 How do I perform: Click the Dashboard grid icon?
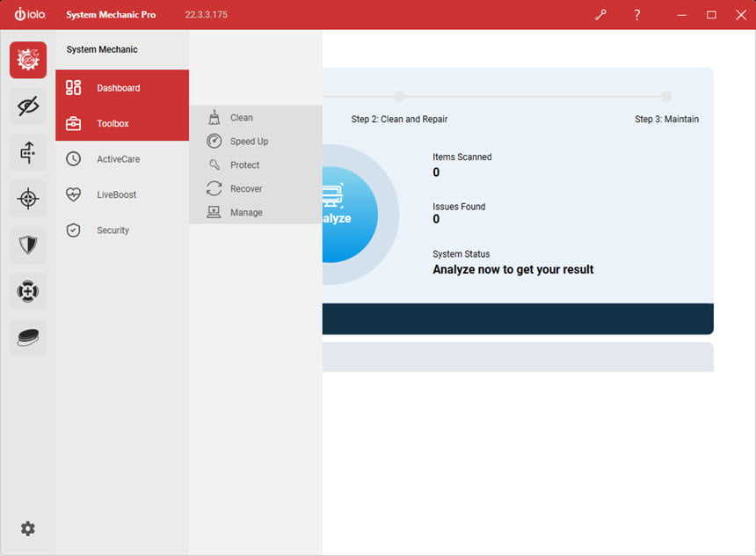pyautogui.click(x=73, y=88)
